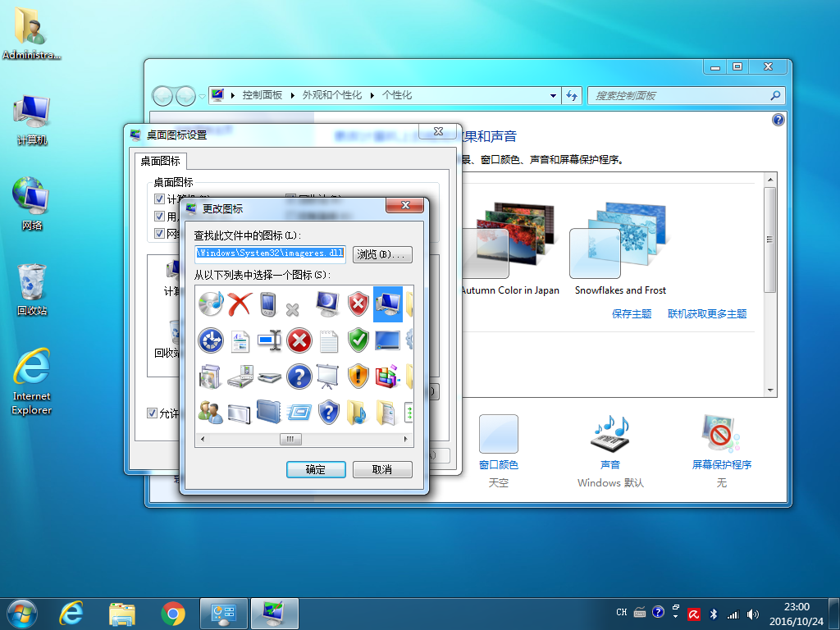The width and height of the screenshot is (840, 630).
Task: Select the small gray X icon
Action: pyautogui.click(x=293, y=309)
